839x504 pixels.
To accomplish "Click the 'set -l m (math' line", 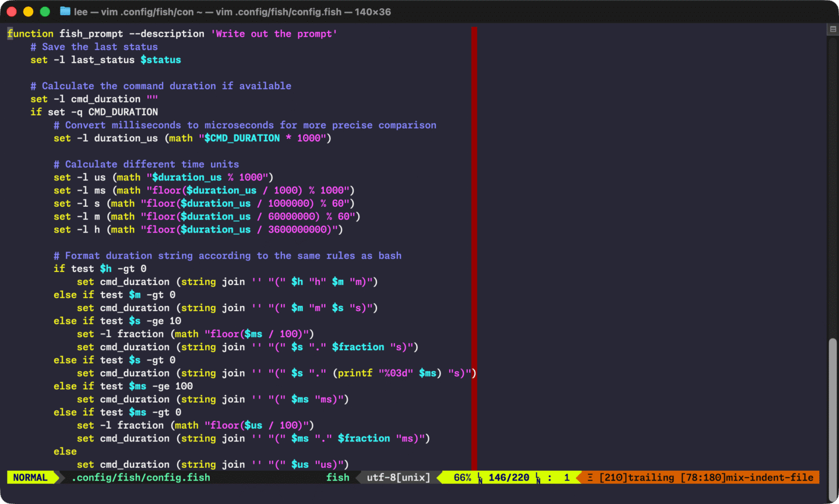I will click(x=207, y=216).
